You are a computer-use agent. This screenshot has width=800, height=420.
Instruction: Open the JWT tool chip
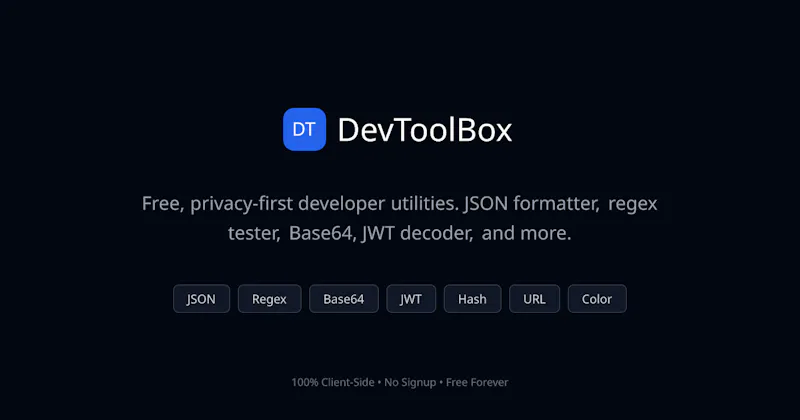click(411, 299)
